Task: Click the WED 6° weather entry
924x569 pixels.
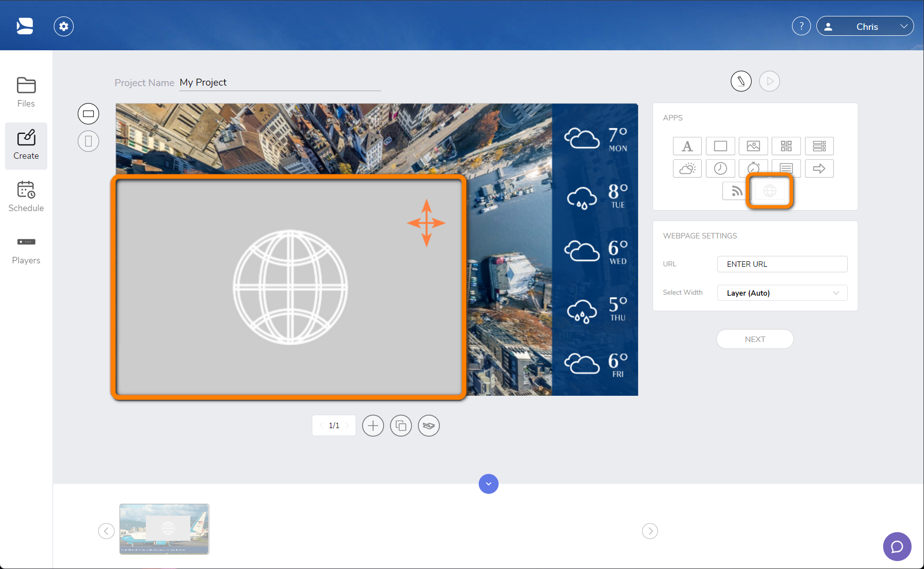Action: [x=596, y=252]
